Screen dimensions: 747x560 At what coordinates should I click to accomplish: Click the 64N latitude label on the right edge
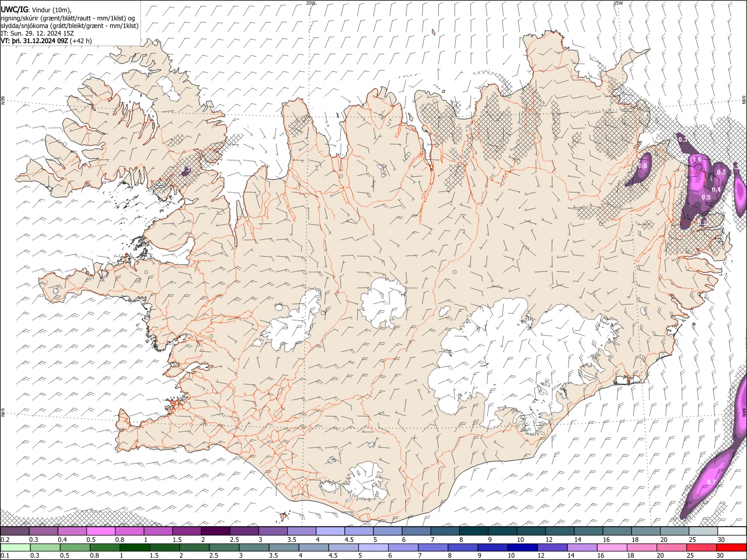(744, 412)
